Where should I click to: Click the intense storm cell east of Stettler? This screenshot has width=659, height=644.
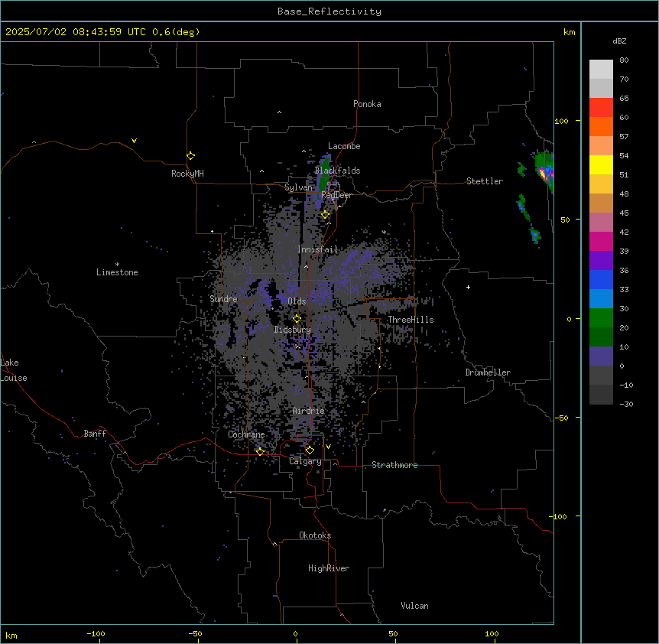(x=544, y=173)
